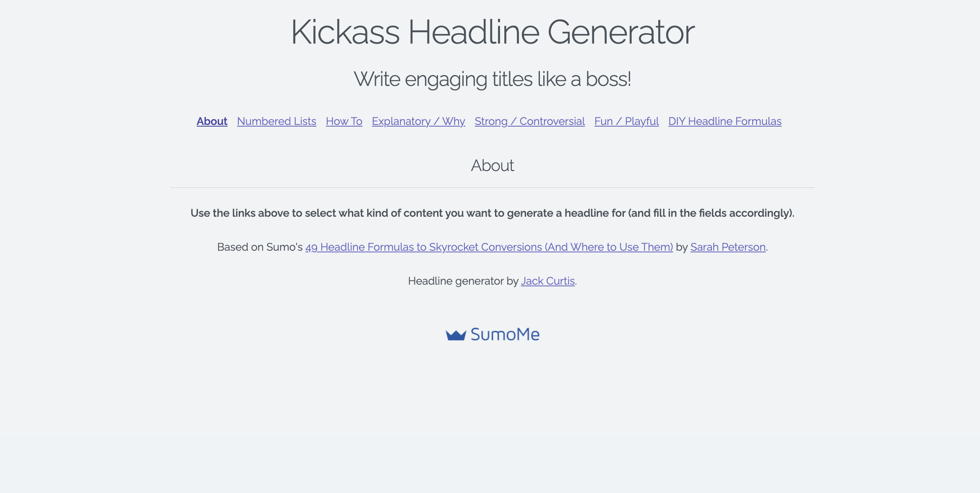980x493 pixels.
Task: Expand Numbered Lists dropdown options
Action: [x=277, y=122]
